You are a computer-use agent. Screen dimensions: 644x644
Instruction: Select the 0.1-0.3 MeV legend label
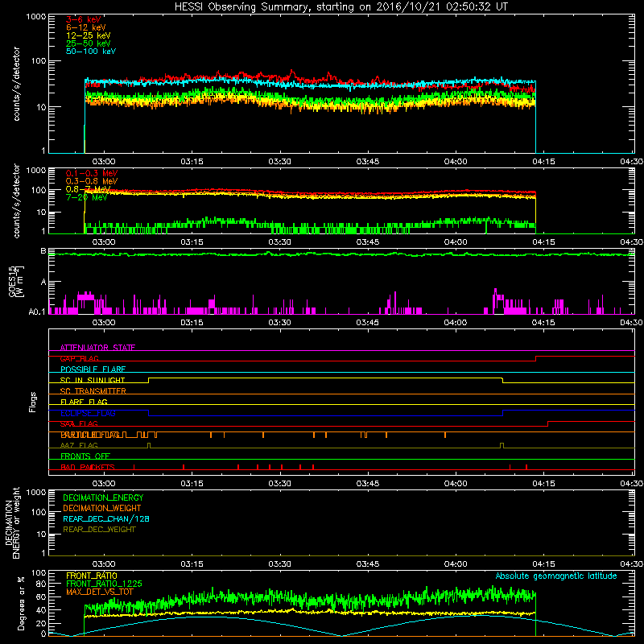(92, 173)
